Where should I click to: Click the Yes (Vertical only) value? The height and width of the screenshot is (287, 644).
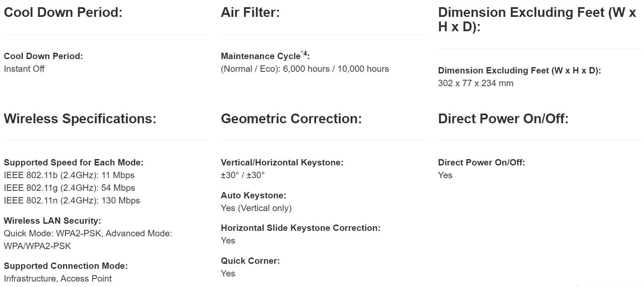click(x=256, y=208)
